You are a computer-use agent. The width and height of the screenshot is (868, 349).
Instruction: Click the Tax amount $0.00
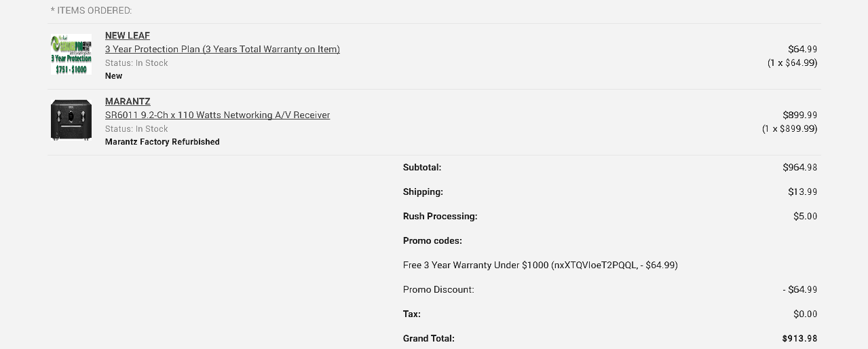click(805, 314)
